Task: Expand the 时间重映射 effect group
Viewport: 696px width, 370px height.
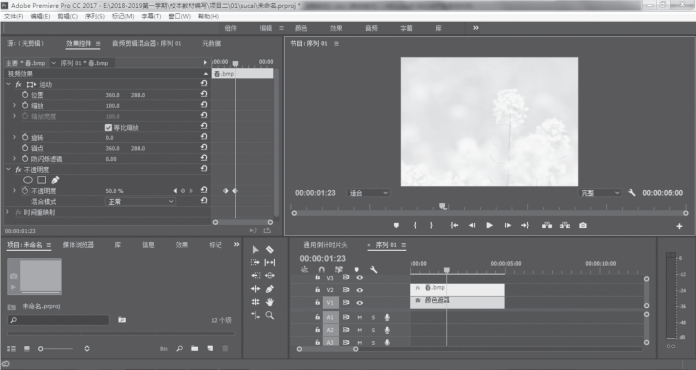Action: [8, 212]
